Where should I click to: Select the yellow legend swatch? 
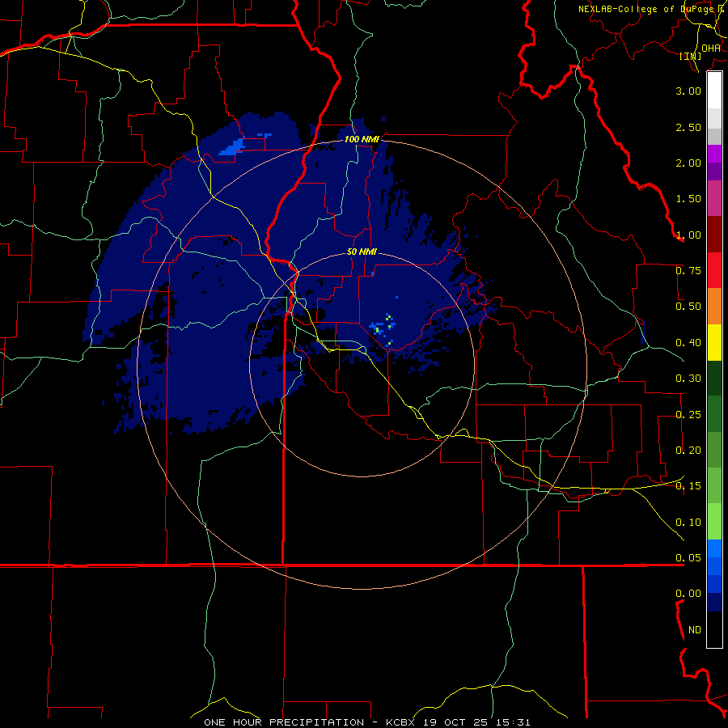[714, 342]
